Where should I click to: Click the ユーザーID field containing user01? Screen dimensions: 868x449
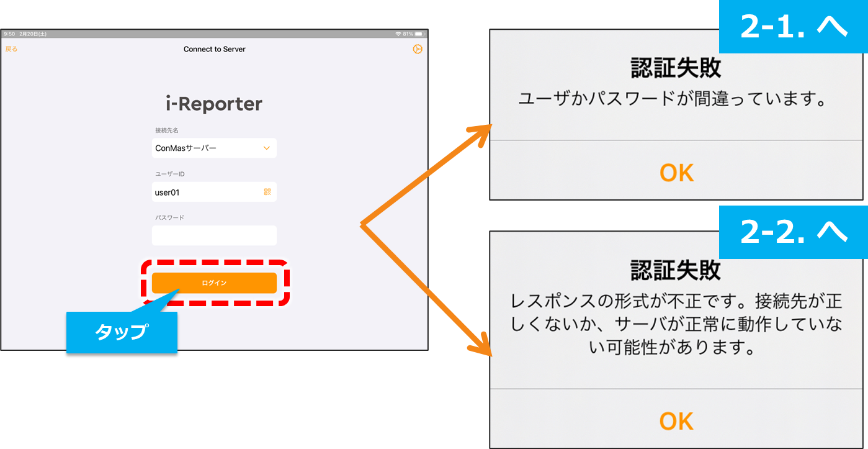point(205,192)
